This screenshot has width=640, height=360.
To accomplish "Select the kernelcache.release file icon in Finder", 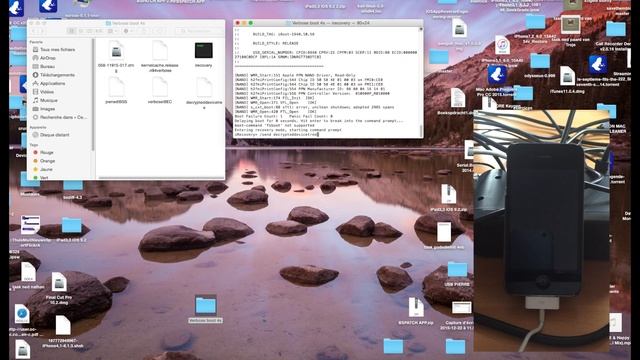I will [x=160, y=51].
